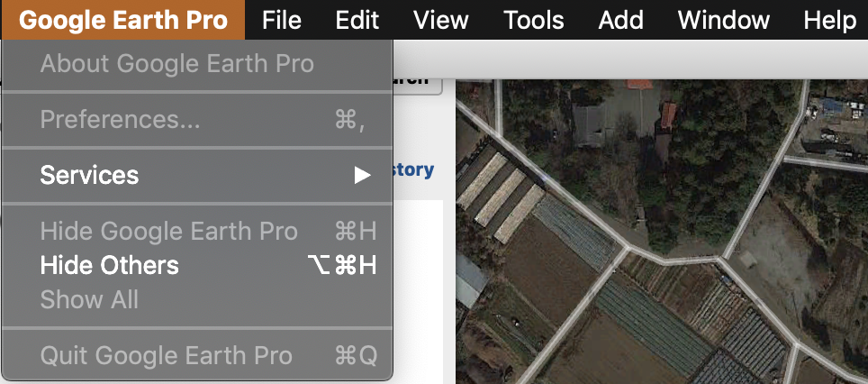Open the Tools menu
Image resolution: width=868 pixels, height=384 pixels.
[x=534, y=21]
